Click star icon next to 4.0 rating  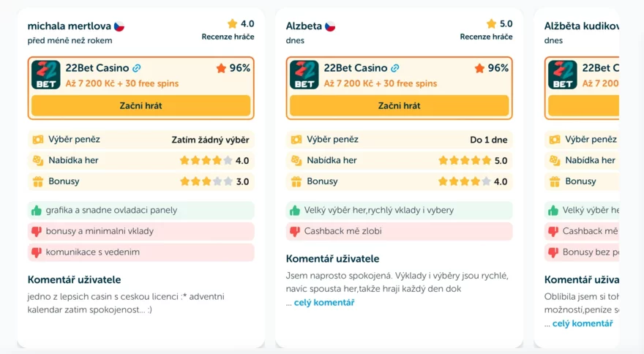[233, 24]
